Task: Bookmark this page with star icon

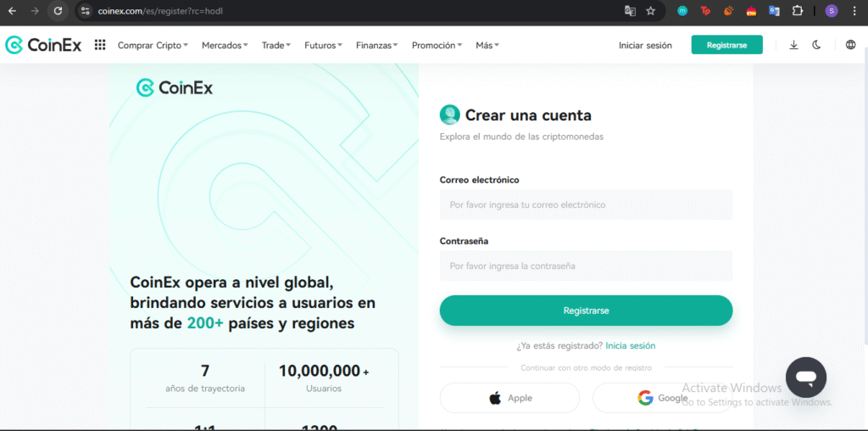Action: pos(650,10)
